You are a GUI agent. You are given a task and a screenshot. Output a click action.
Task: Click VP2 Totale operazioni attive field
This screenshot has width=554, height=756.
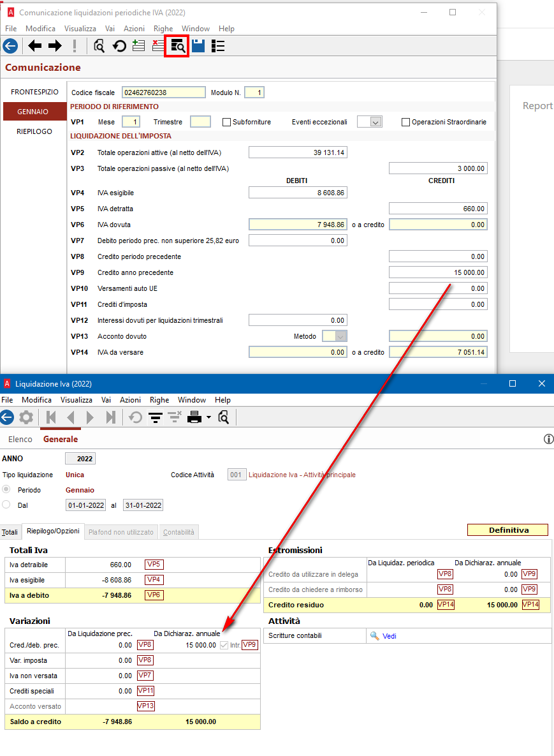298,152
